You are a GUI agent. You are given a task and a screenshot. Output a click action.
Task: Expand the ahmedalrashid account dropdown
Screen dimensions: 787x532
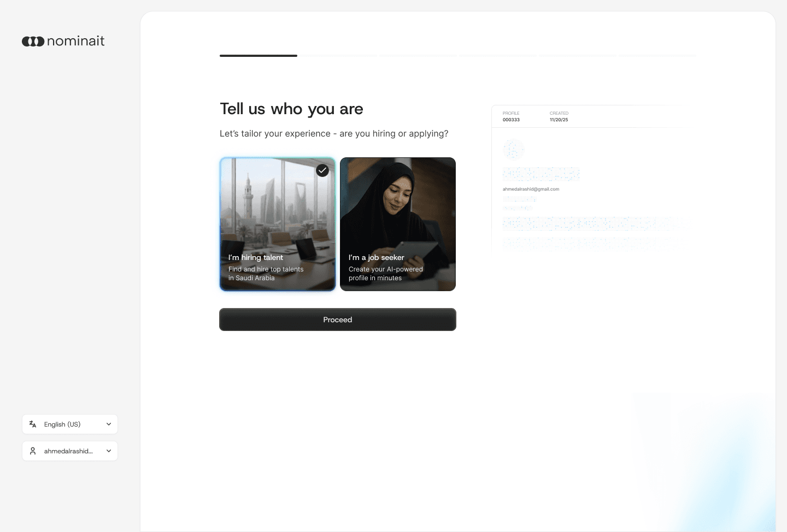tap(70, 451)
